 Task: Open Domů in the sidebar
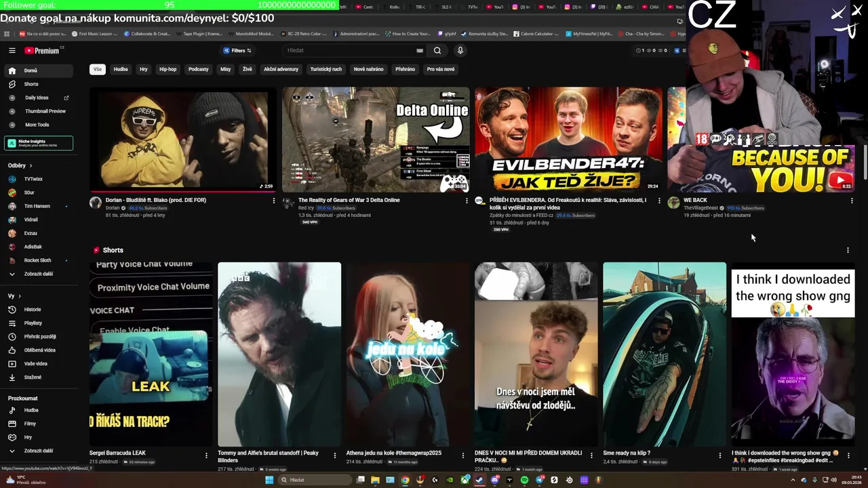[38, 70]
